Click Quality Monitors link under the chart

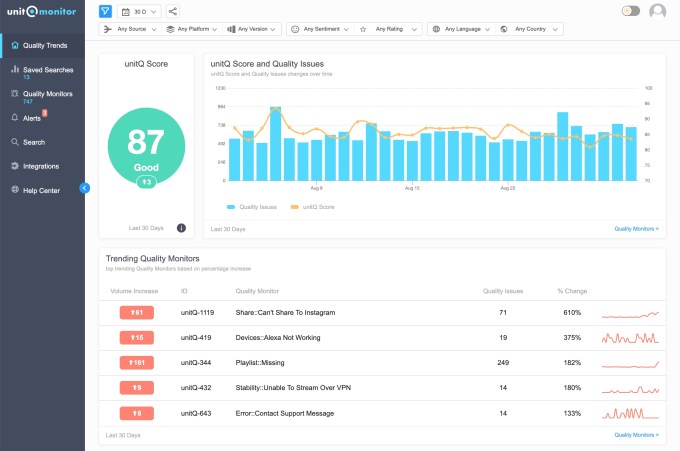click(x=636, y=229)
